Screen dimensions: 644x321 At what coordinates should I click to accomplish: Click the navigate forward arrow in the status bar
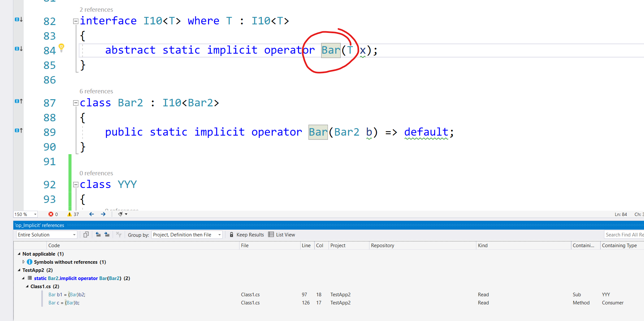pos(103,214)
